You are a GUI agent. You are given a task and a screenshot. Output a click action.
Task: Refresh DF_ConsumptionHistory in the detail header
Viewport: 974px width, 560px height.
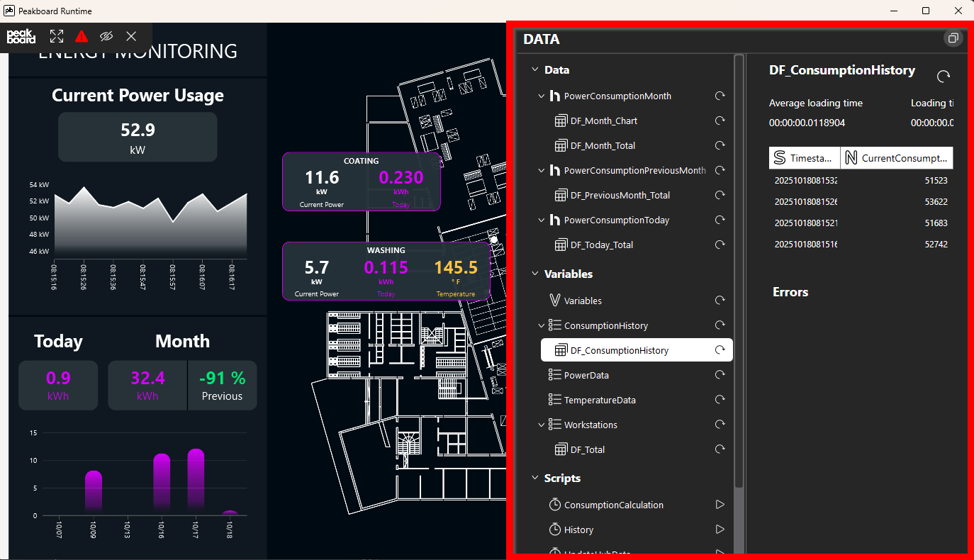tap(944, 76)
